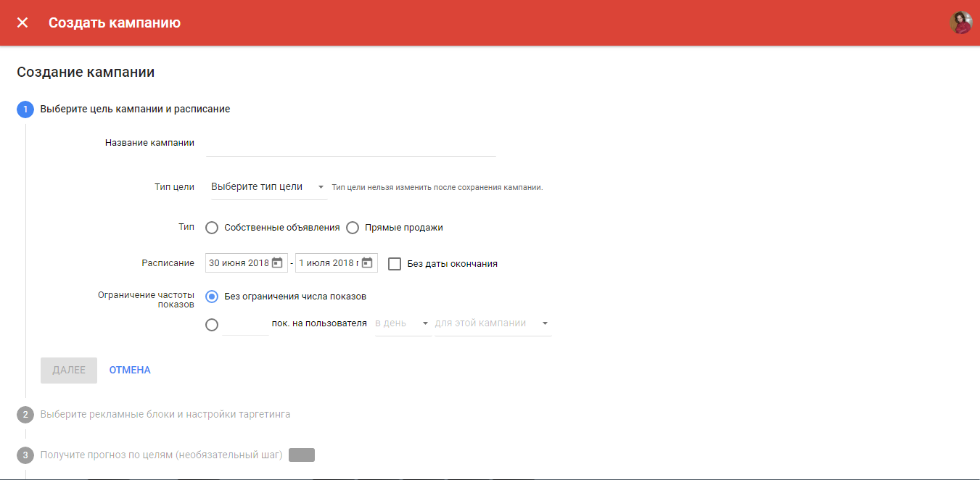980x480 pixels.
Task: Select the custom frequency cap radio option
Action: point(212,324)
